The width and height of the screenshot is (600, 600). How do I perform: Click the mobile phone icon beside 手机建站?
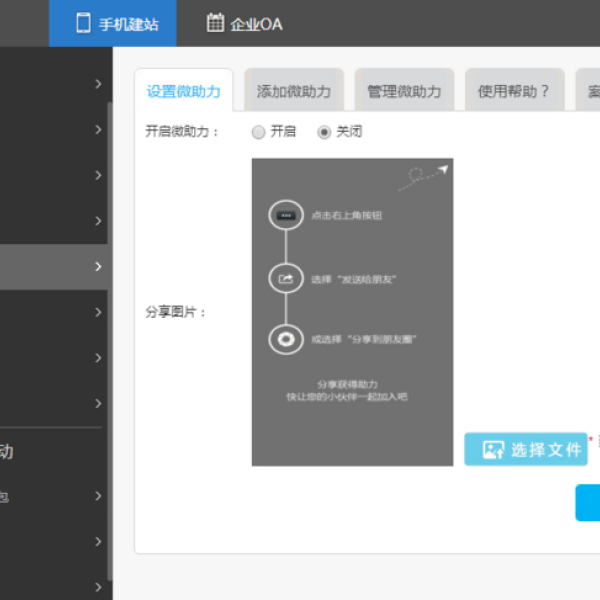point(83,23)
